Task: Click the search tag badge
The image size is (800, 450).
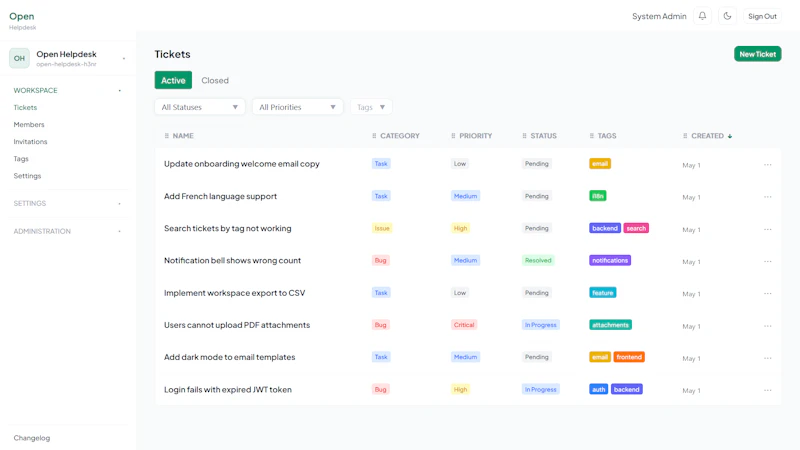Action: (636, 228)
